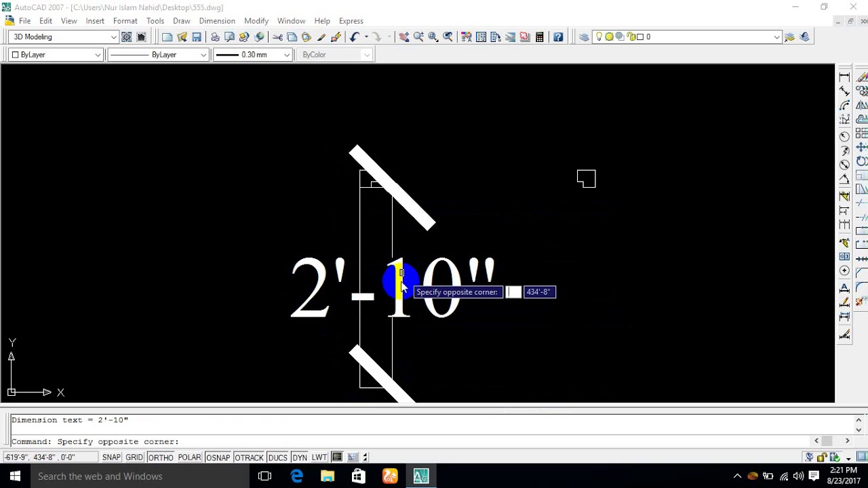Select the Angular dimension tool
Image resolution: width=868 pixels, height=488 pixels.
tap(844, 180)
